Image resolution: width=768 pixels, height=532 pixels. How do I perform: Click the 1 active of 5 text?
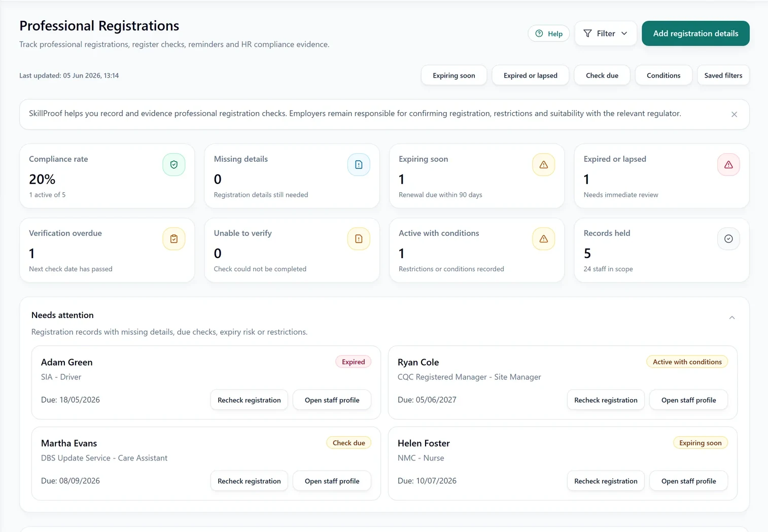pos(47,195)
